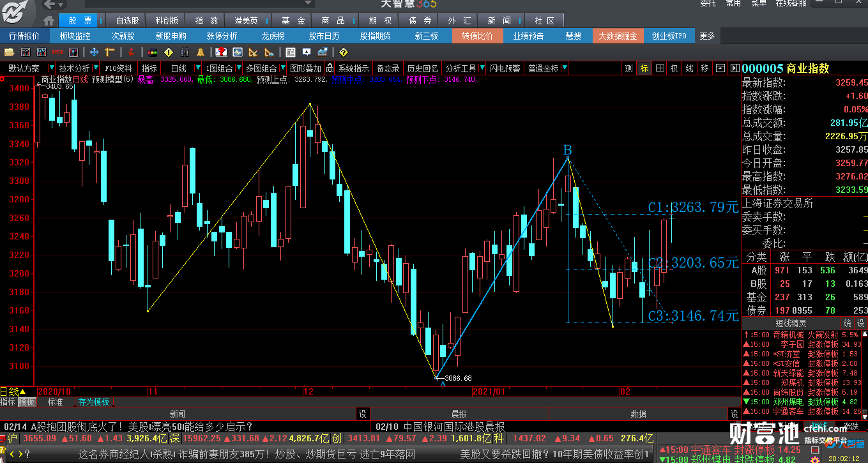Viewport: 868px width, 463px height.
Task: Toggle the padlock beside 图形叠加
Action: coord(330,68)
